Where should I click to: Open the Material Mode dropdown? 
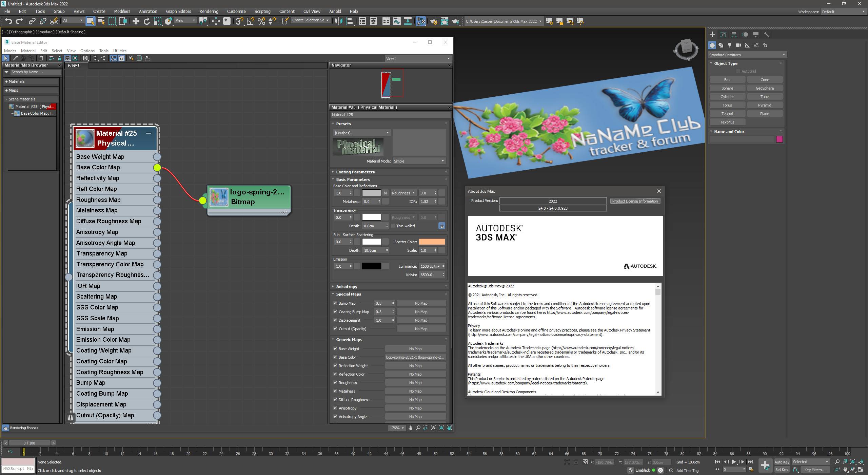coord(419,161)
